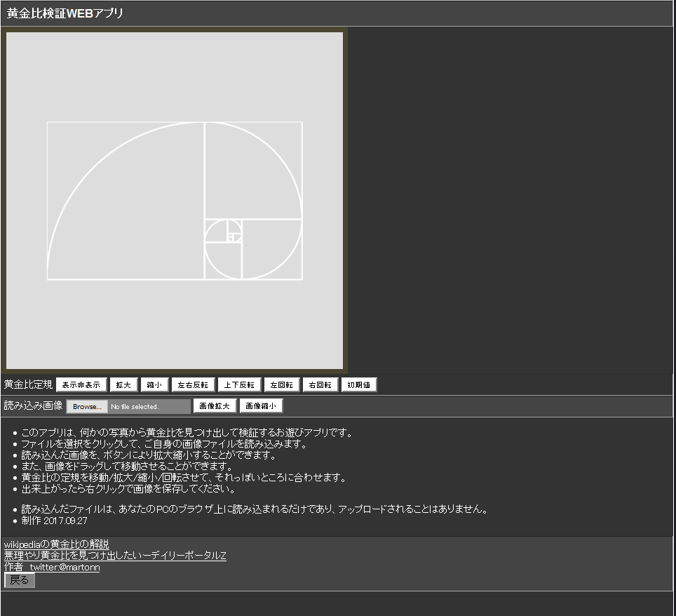
Task: Click the line beginning また、画像をドラッグして
Action: [127, 467]
